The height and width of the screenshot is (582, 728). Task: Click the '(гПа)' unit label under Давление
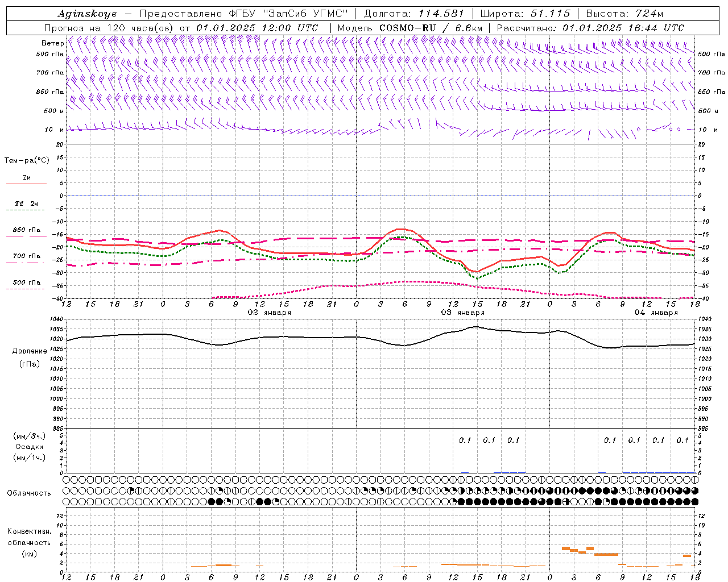(30, 364)
